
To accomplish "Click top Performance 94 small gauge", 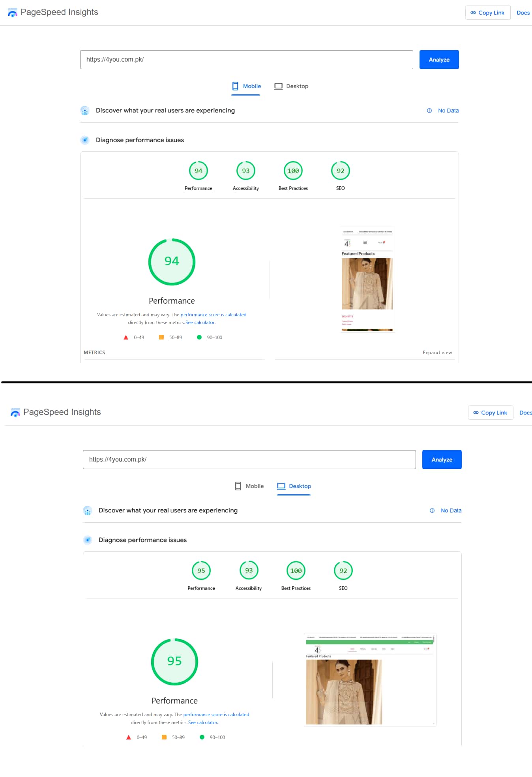I will point(199,171).
